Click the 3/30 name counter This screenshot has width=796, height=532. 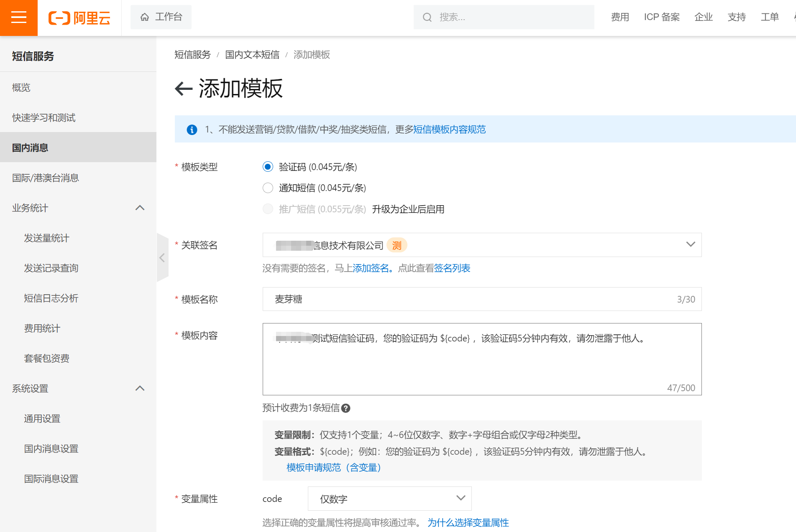coord(686,299)
